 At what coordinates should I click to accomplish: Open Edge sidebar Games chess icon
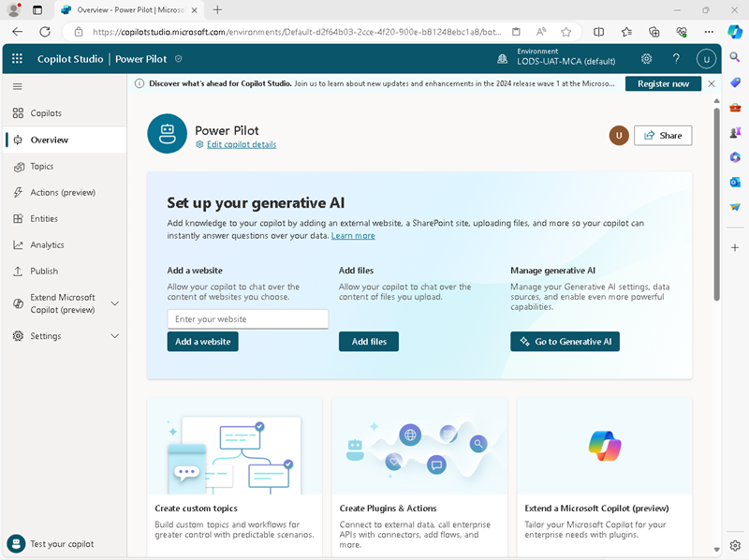click(x=735, y=132)
